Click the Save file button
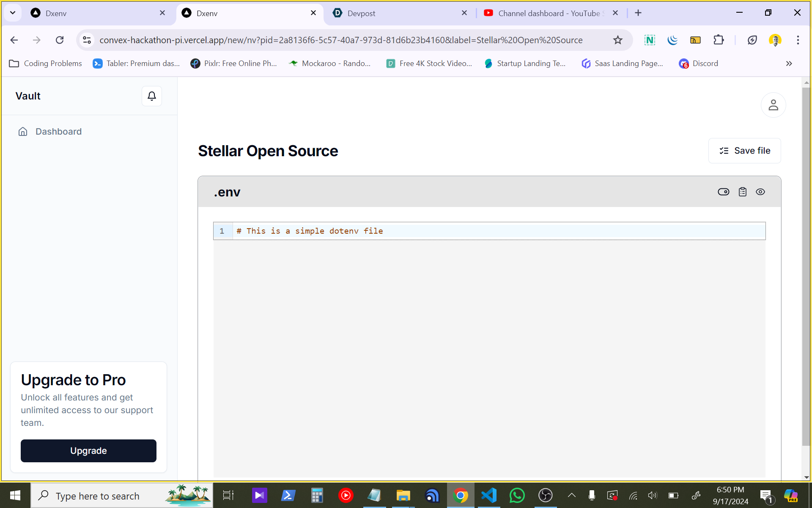 tap(744, 151)
